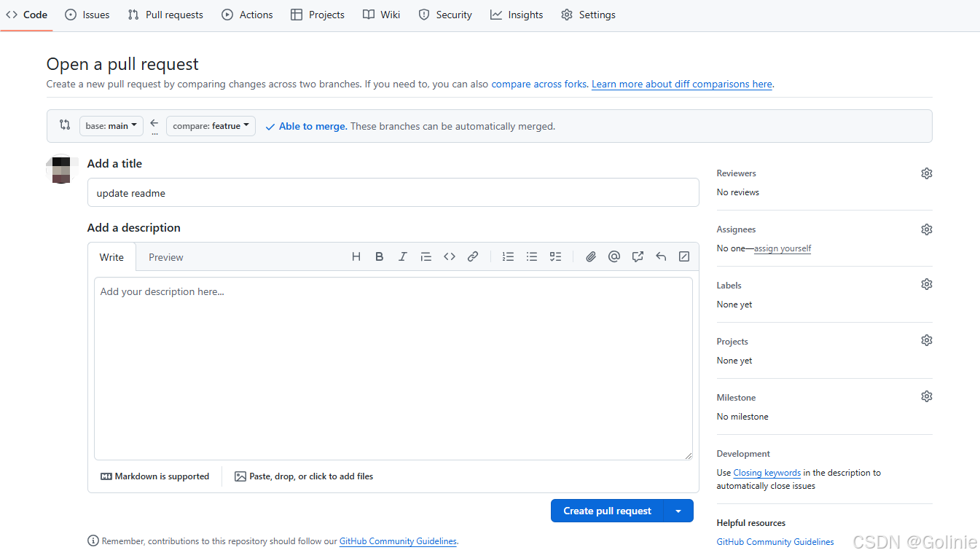Click the Assignees sidebar heading

click(x=736, y=229)
